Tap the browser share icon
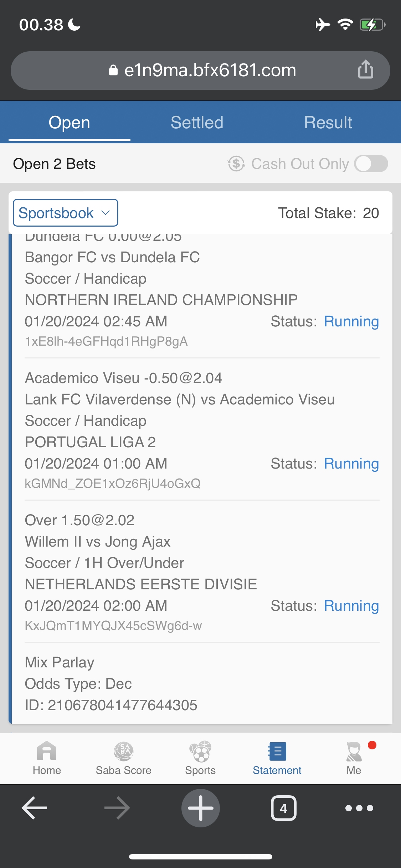 coord(365,69)
